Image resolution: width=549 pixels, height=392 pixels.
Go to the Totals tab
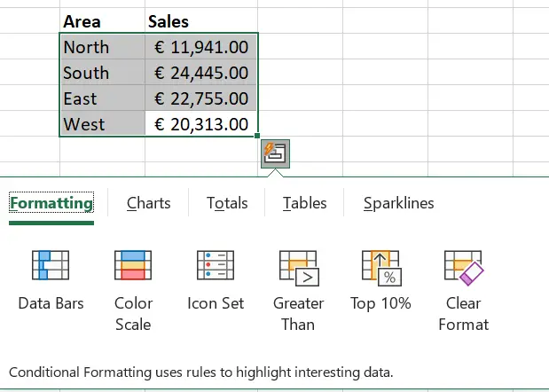click(x=227, y=203)
